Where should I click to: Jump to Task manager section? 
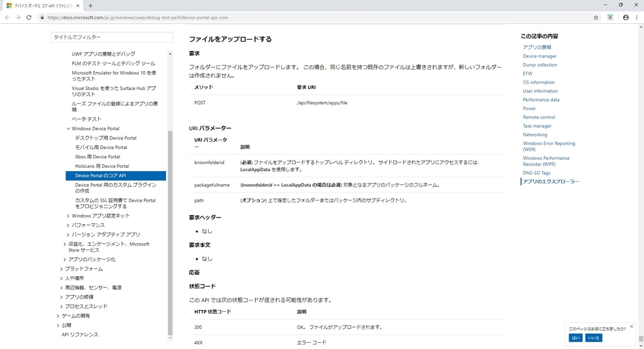pyautogui.click(x=537, y=126)
